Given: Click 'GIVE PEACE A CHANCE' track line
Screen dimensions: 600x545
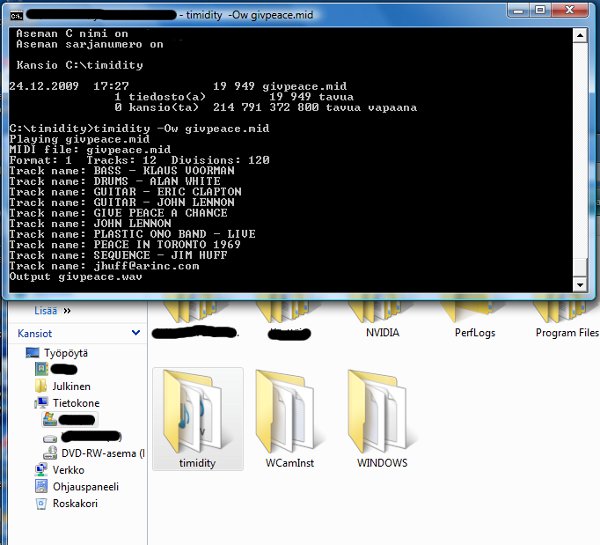Looking at the screenshot, I should point(118,213).
